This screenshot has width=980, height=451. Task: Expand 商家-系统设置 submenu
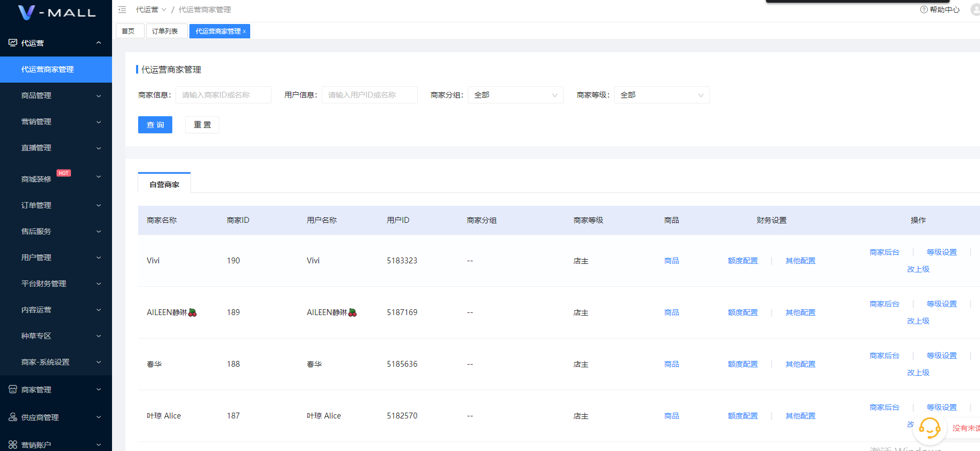pos(99,362)
